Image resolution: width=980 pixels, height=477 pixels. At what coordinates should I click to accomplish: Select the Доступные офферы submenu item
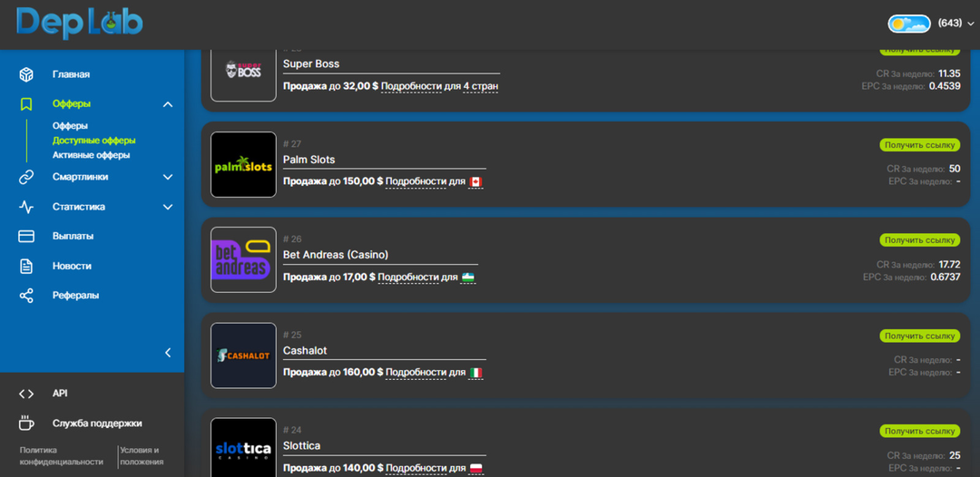point(93,141)
